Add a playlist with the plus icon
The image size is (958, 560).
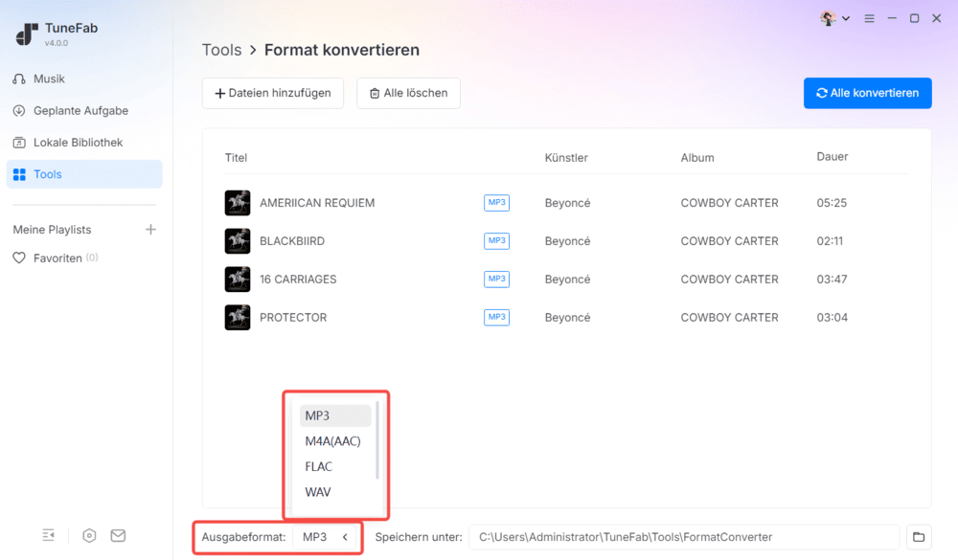click(149, 230)
